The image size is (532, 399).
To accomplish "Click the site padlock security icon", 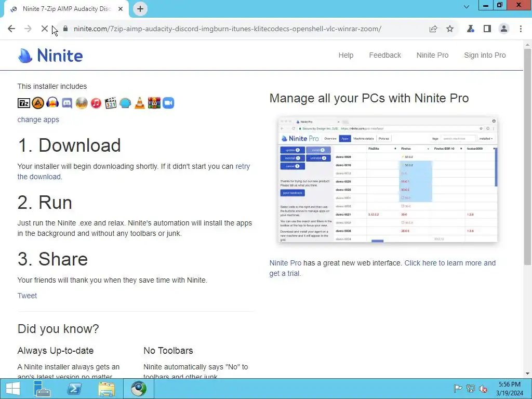I will click(x=66, y=29).
